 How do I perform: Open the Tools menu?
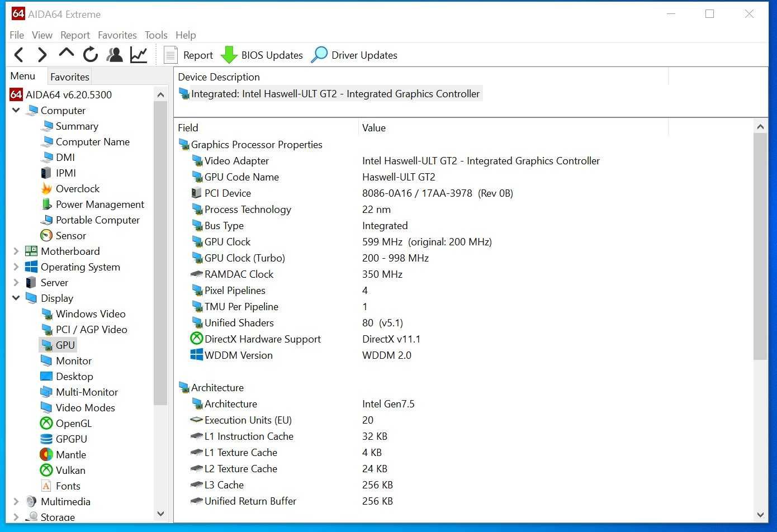click(x=156, y=35)
